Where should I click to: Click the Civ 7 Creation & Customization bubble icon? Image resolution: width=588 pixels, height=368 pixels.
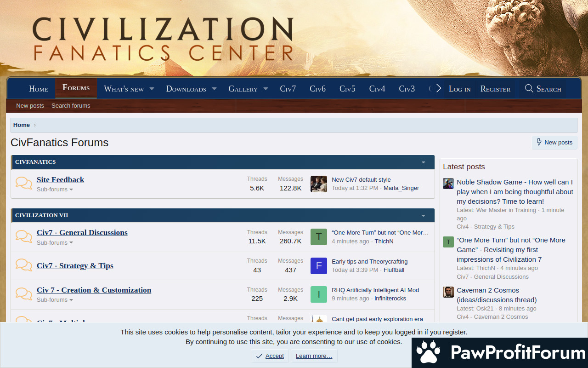[24, 293]
